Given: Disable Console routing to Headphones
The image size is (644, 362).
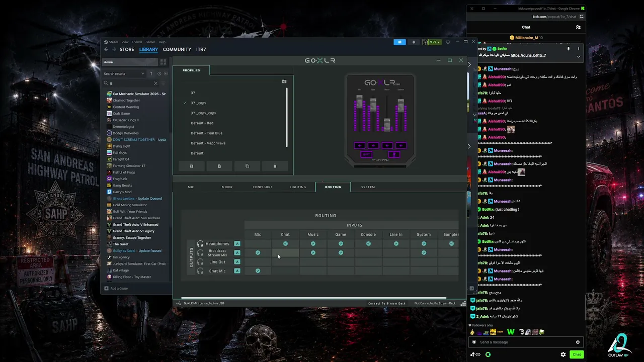Looking at the screenshot, I should point(368,244).
